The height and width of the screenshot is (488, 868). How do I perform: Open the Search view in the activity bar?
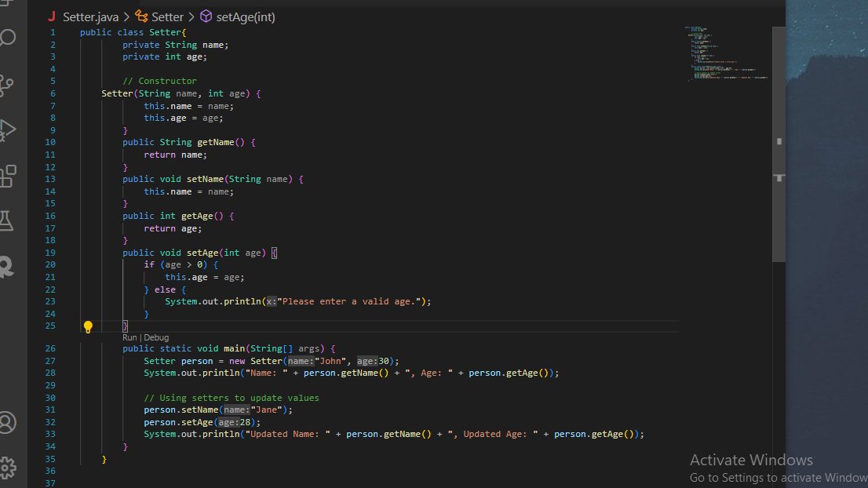[9, 38]
